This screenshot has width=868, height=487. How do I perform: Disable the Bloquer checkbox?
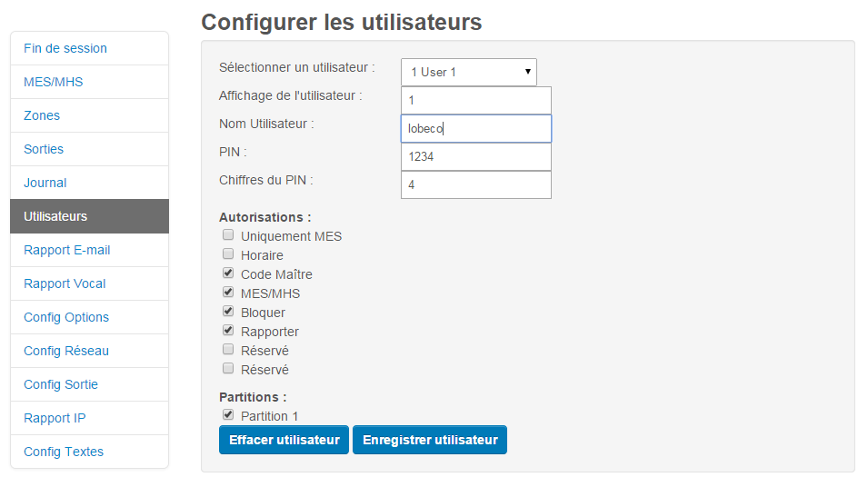228,312
